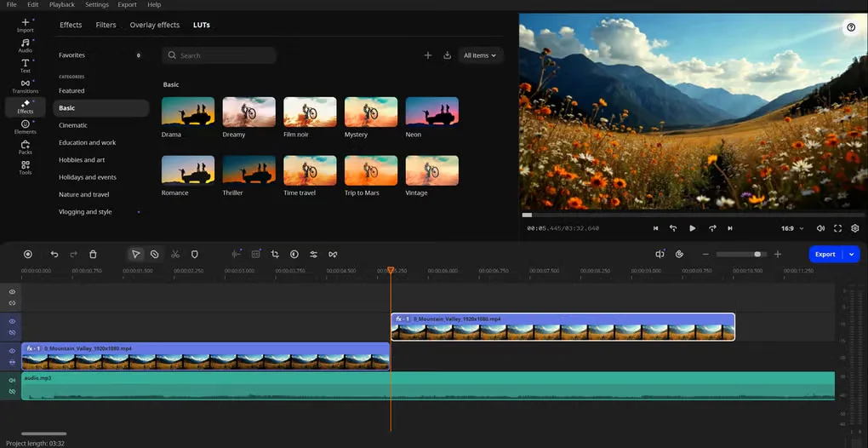Screen dimensions: 868x448
Task: Open the transition wizard icon
Action: click(x=333, y=254)
